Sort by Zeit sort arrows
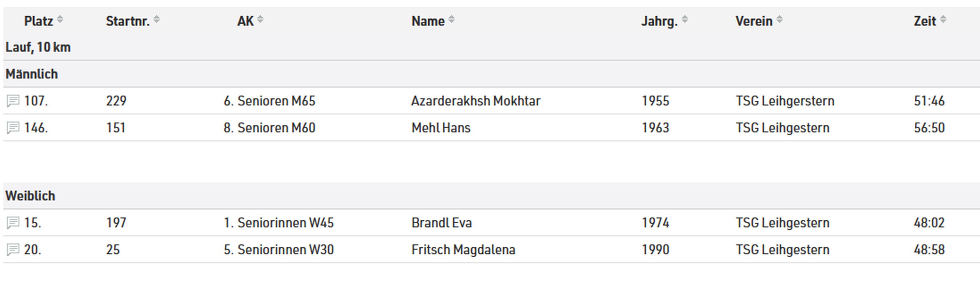980x288 pixels. pyautogui.click(x=943, y=19)
